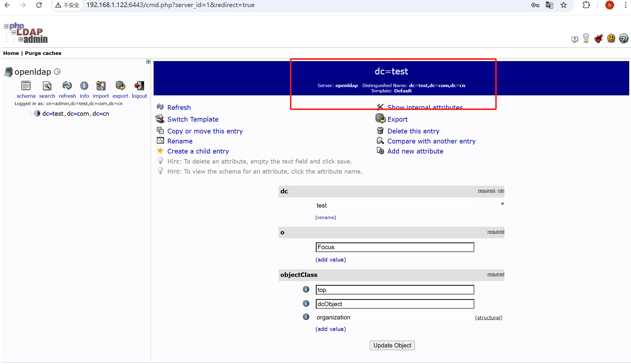The image size is (631, 364).
Task: Click the refresh tree icon in sidebar
Action: pos(67,86)
